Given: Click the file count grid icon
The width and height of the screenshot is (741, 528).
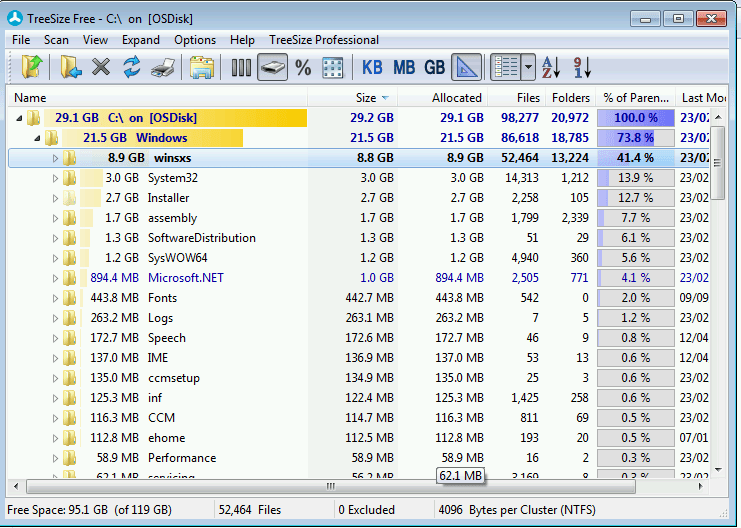Looking at the screenshot, I should click(333, 68).
